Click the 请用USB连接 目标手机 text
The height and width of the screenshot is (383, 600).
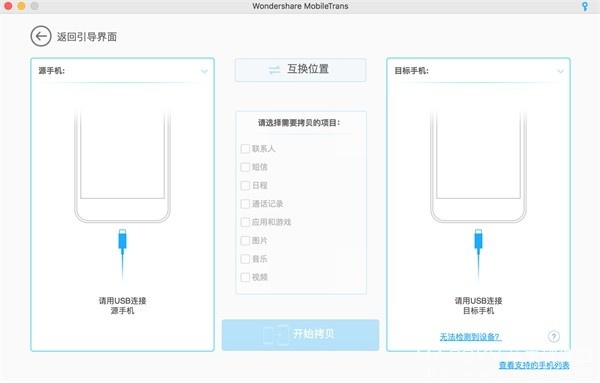(x=478, y=305)
